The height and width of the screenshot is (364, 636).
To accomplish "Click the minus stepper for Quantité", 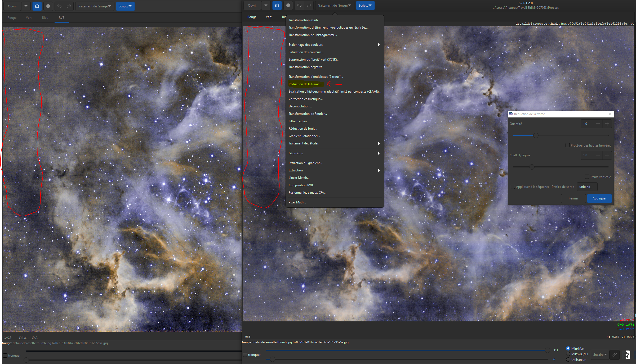I will pos(598,124).
